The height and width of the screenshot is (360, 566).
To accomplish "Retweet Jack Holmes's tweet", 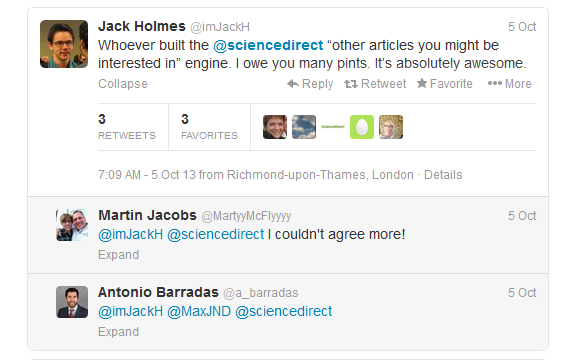I will point(375,84).
